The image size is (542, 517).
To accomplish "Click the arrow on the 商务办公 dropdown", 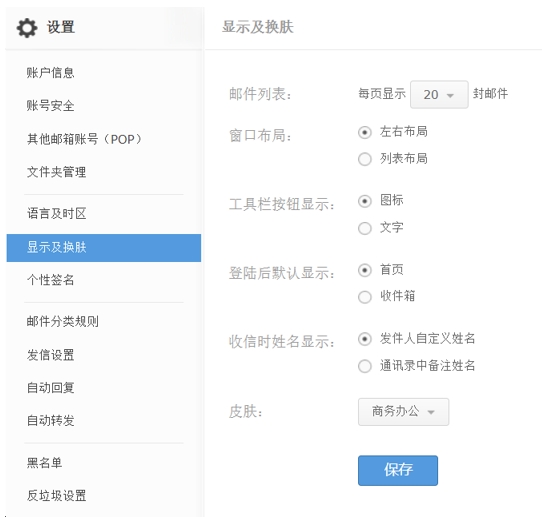I will (x=431, y=412).
